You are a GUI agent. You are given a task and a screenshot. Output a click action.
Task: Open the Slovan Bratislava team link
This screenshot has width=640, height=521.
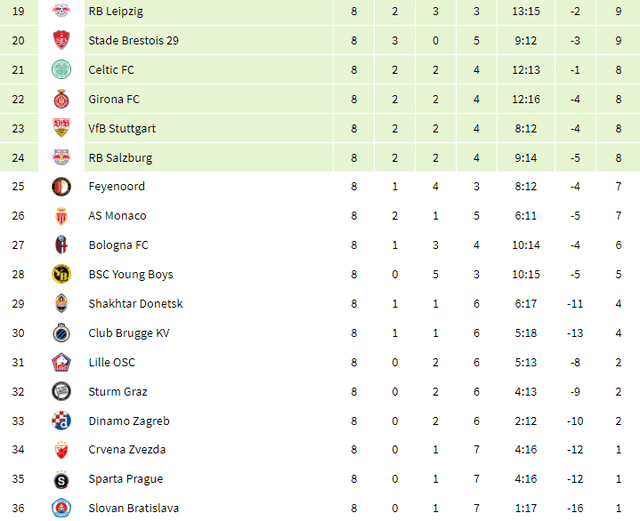pos(135,509)
